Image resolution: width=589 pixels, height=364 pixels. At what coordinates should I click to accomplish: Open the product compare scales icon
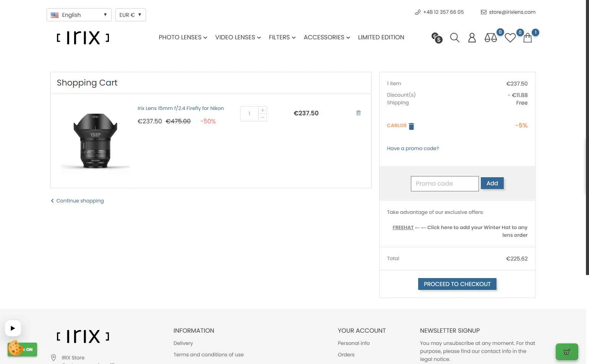[x=491, y=38]
